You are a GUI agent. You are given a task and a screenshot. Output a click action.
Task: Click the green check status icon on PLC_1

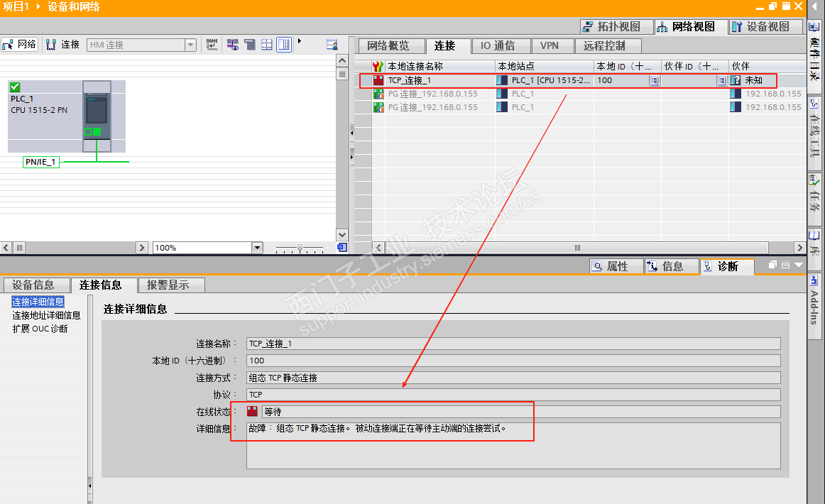[x=15, y=87]
